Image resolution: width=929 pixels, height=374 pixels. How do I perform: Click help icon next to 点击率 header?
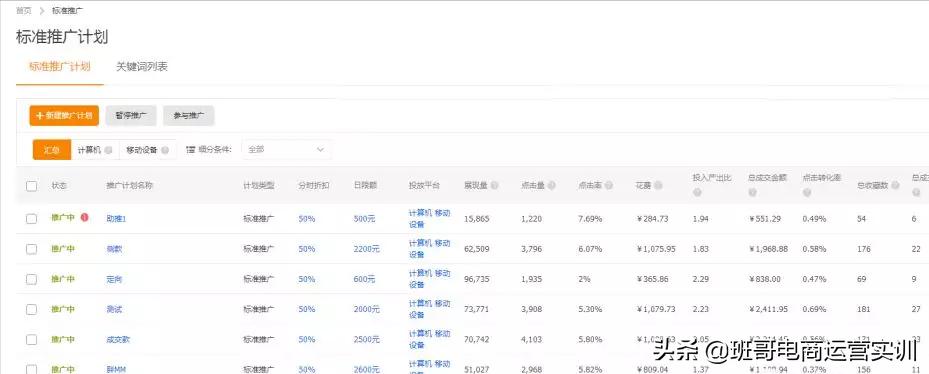pos(608,186)
